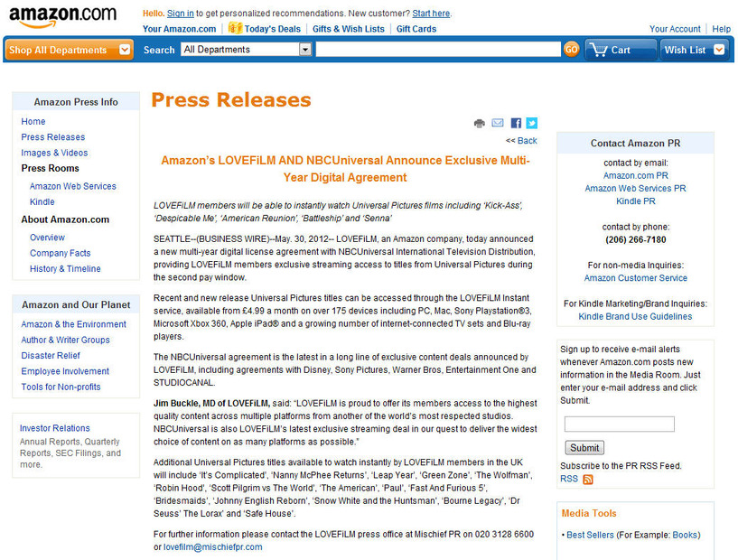Click the email envelope share icon
Viewport: 738px width, 560px height.
coord(498,123)
